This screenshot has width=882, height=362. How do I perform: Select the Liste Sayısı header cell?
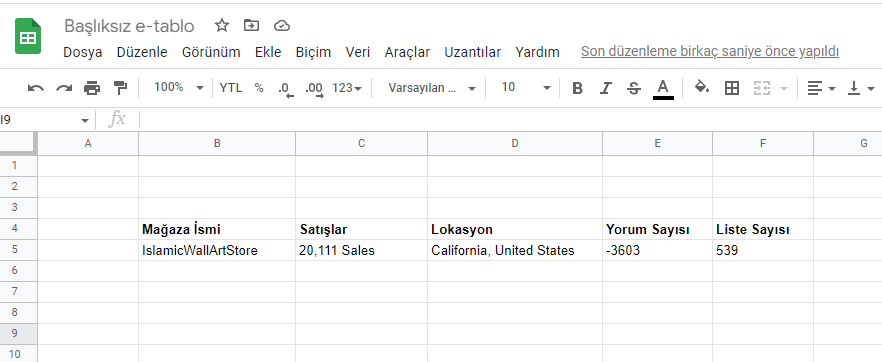[x=763, y=229]
